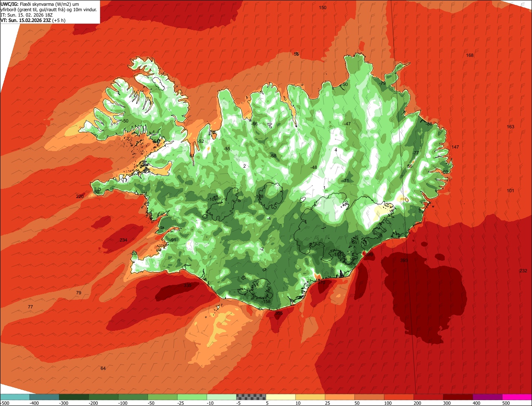The height and width of the screenshot is (406, 532).
Task: Select the value '-88' on the east coast
Action: click(429, 124)
